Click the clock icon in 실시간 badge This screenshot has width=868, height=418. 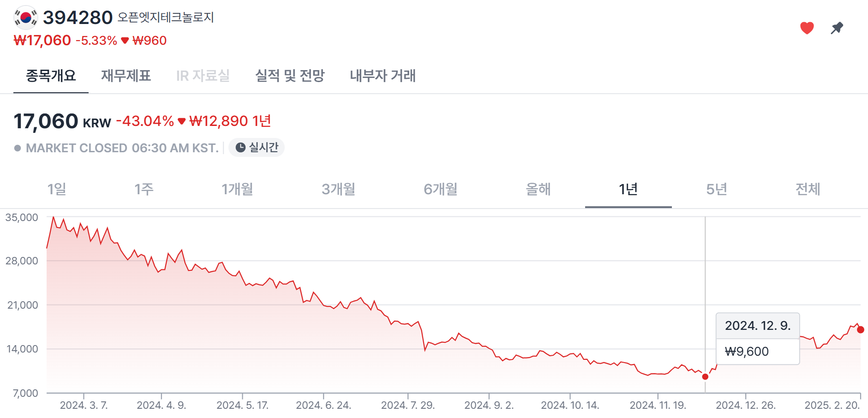pyautogui.click(x=240, y=148)
